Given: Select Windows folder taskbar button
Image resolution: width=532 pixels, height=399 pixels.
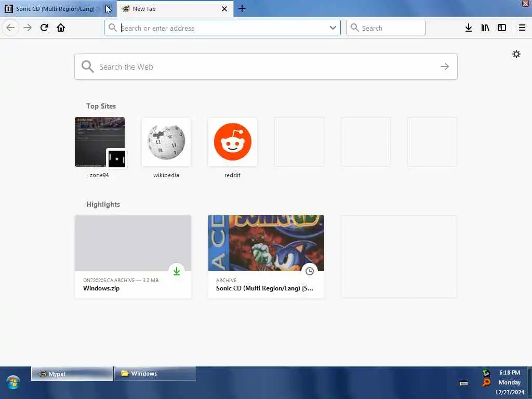Looking at the screenshot, I should click(x=155, y=374).
